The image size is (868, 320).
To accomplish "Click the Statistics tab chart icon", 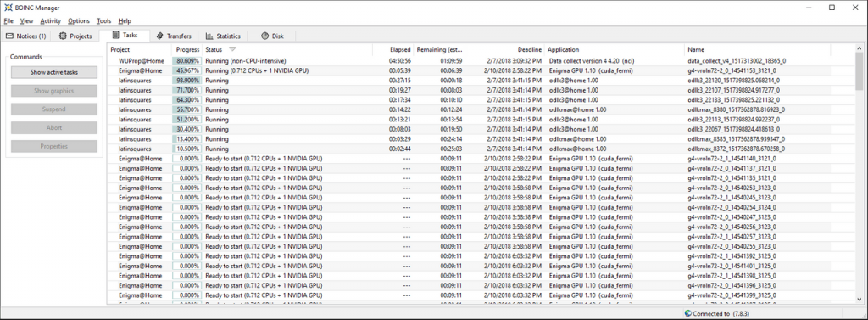I will pyautogui.click(x=209, y=36).
